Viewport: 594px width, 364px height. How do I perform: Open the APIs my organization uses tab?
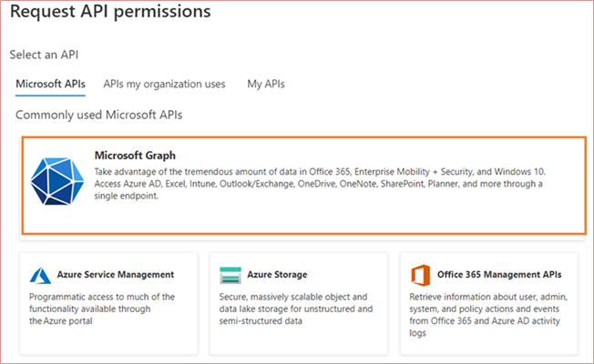tap(164, 84)
